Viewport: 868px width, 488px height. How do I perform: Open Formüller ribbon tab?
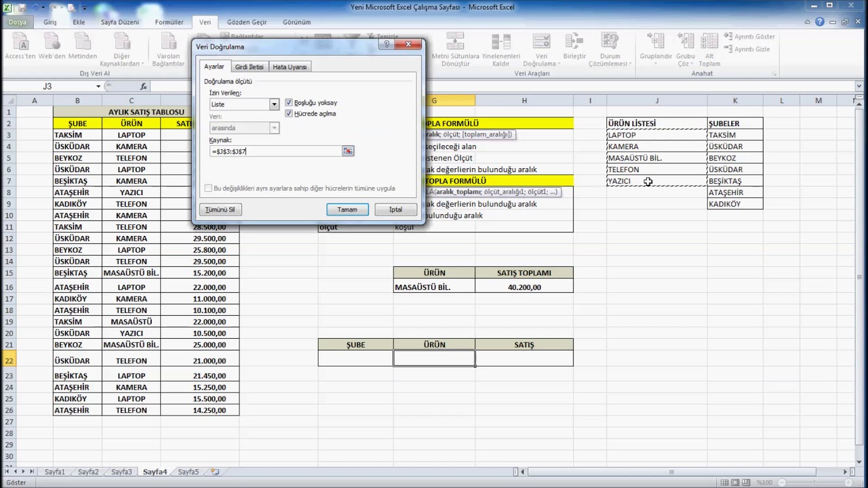click(170, 22)
